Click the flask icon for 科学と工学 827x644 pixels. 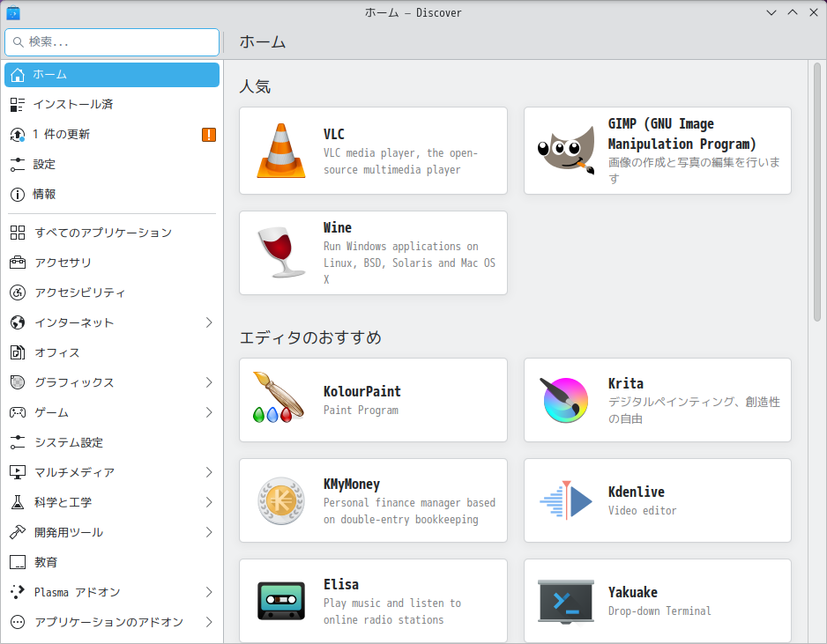click(18, 502)
